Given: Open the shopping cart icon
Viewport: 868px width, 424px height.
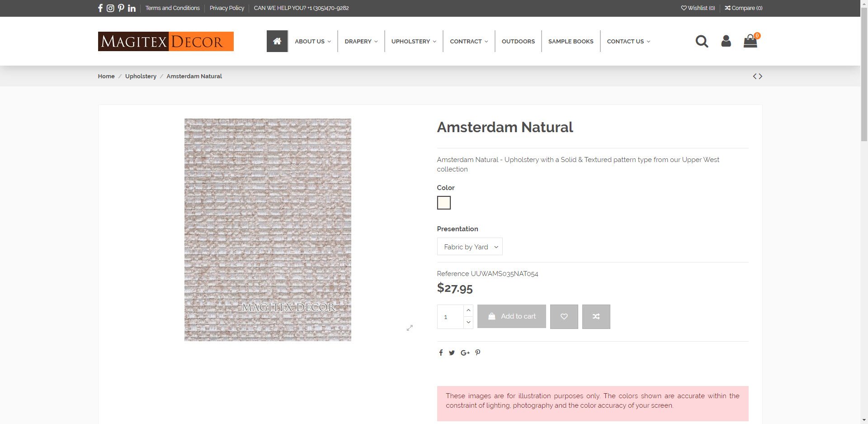Looking at the screenshot, I should [750, 41].
